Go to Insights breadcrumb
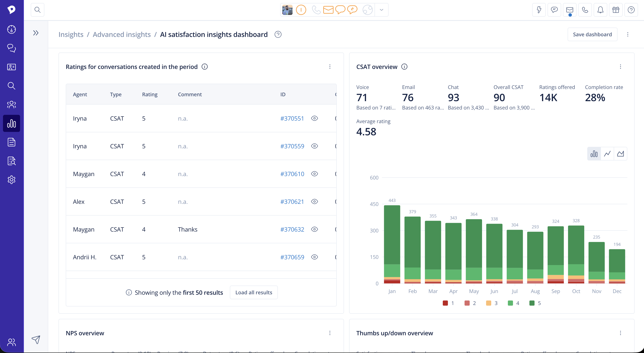Image resolution: width=644 pixels, height=353 pixels. pos(71,35)
